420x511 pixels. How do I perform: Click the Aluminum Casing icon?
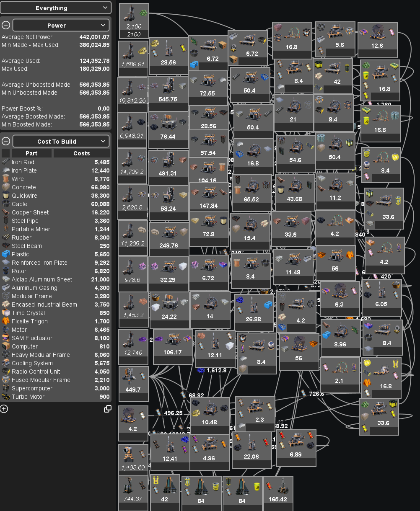(6, 288)
